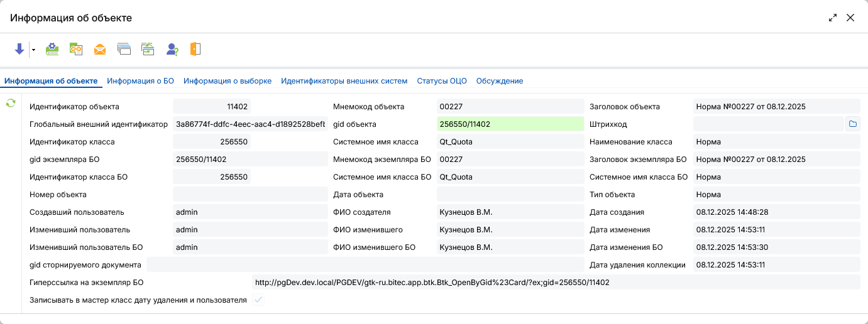The image size is (868, 324).
Task: Refresh the form using green arrows icon
Action: (11, 103)
